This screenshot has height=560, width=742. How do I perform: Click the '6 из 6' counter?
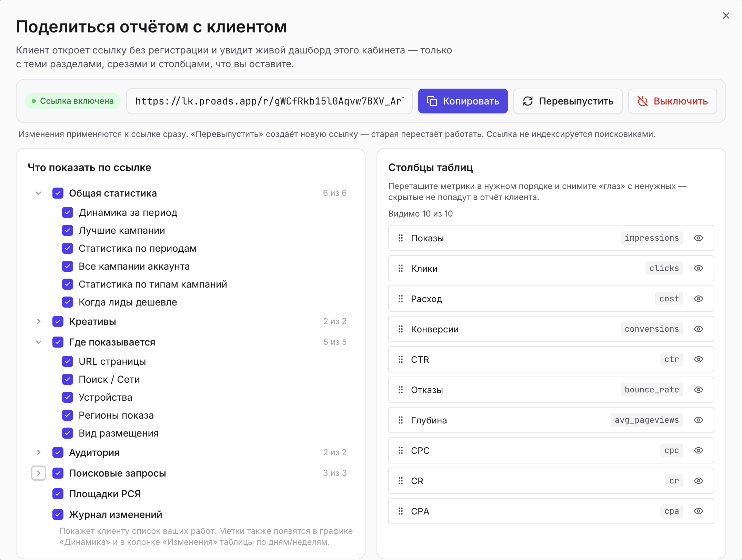pos(335,193)
